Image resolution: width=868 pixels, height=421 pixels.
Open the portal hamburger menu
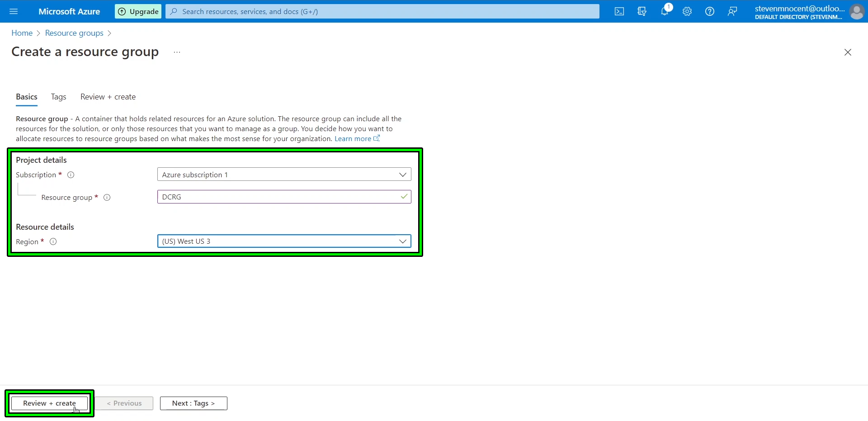click(x=14, y=11)
